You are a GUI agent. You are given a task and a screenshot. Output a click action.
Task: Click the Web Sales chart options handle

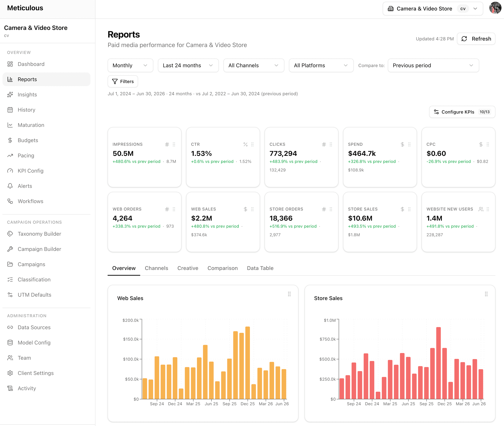(289, 294)
